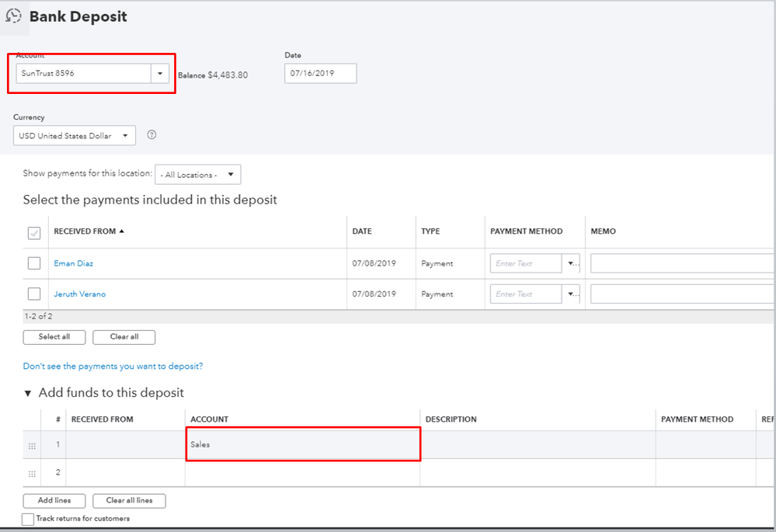Click the currency help question mark icon

point(151,135)
